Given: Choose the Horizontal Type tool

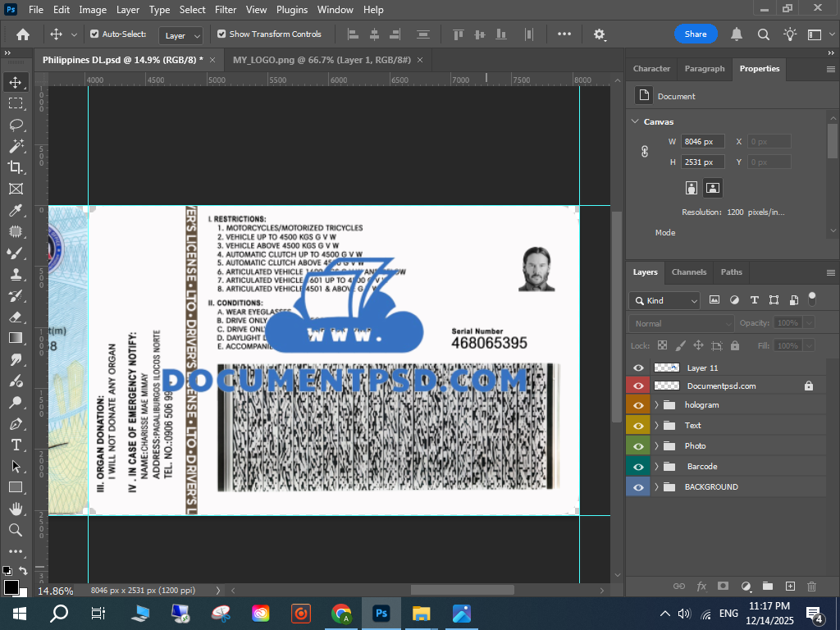Looking at the screenshot, I should [x=16, y=445].
